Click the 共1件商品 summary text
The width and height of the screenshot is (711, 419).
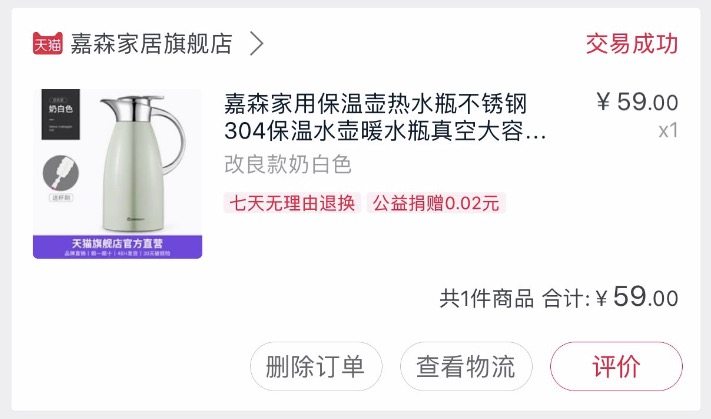pos(486,299)
